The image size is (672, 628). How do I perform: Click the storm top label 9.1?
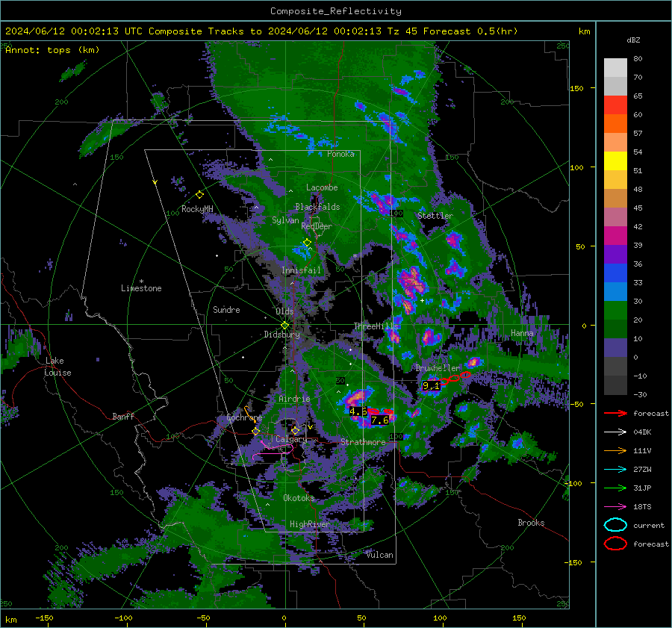[431, 386]
